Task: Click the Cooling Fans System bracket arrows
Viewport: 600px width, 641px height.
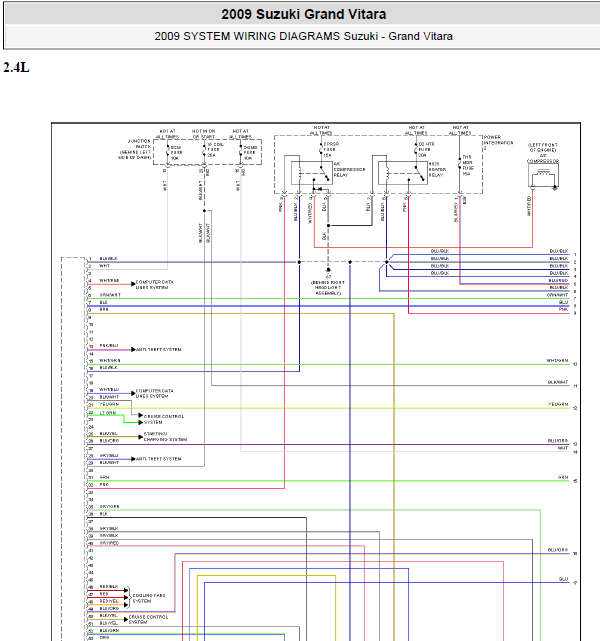Action: point(127,597)
